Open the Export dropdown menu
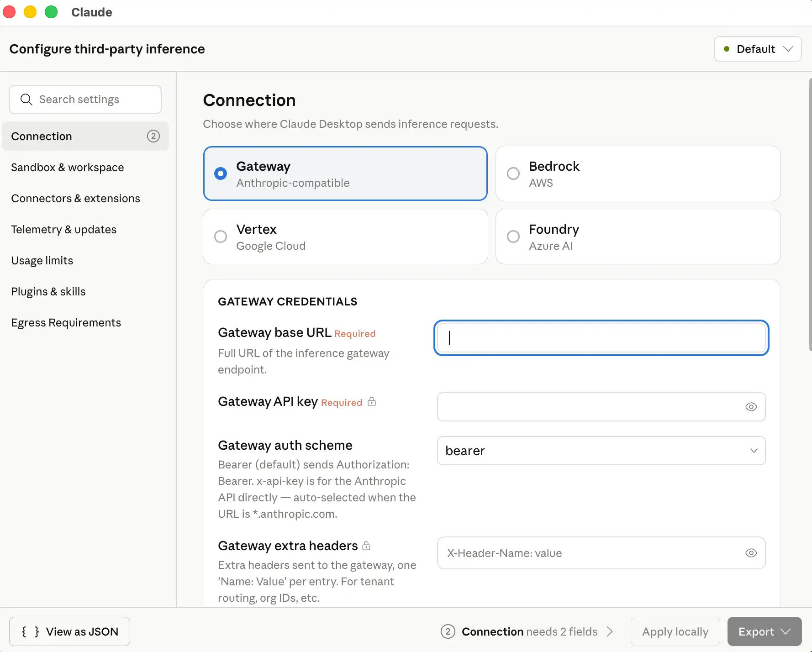812x652 pixels. point(764,631)
